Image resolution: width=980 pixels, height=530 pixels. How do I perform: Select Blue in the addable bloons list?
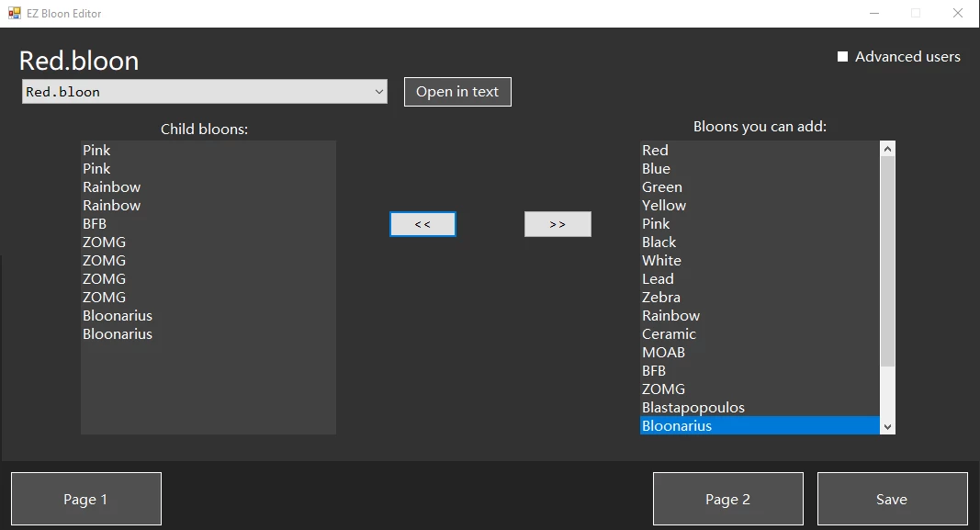pos(760,169)
